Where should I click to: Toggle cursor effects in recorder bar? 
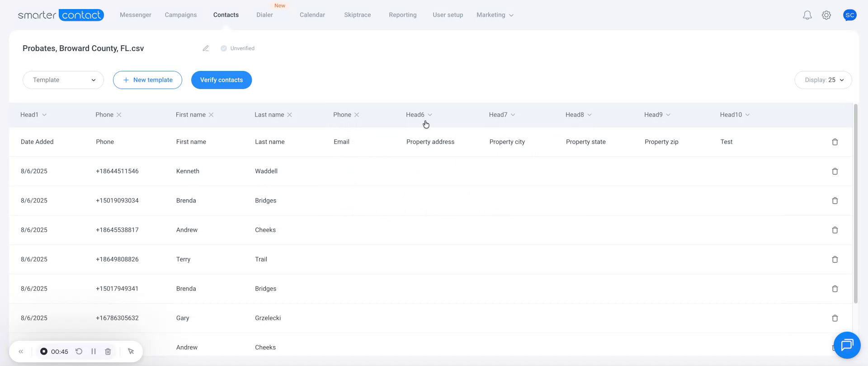(131, 352)
